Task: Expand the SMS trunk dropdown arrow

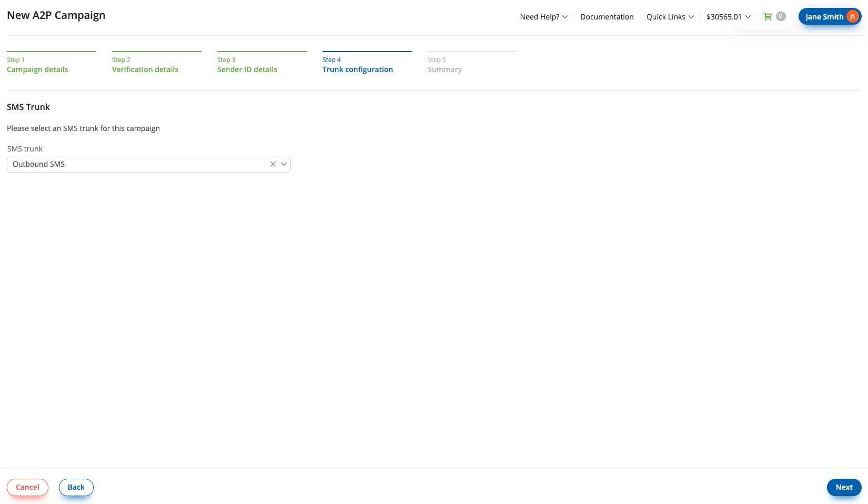Action: tap(284, 164)
